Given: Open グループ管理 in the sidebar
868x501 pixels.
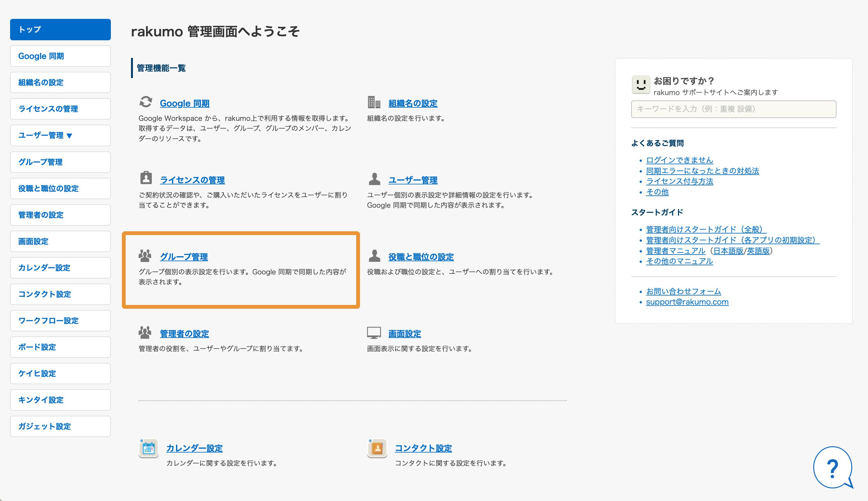Looking at the screenshot, I should tap(60, 162).
